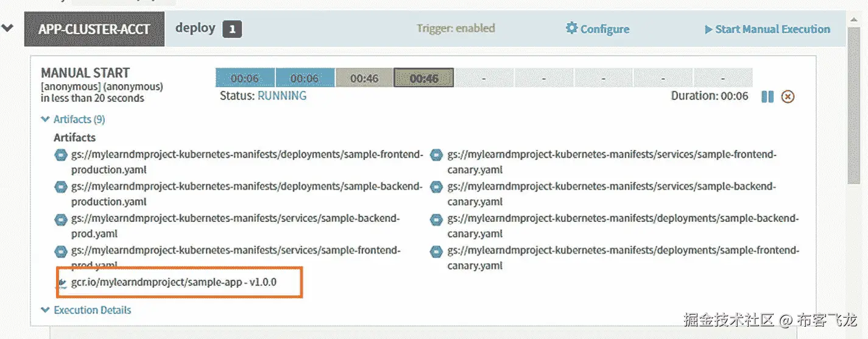
Task: Click the services/sample-backend-canary.yaml artifact
Action: 612,194
